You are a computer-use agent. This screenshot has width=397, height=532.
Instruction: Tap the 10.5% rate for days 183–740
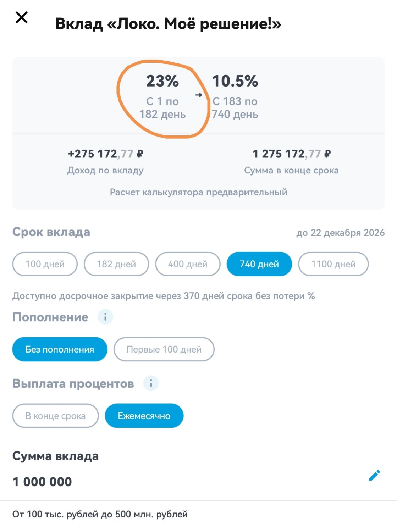point(235,82)
